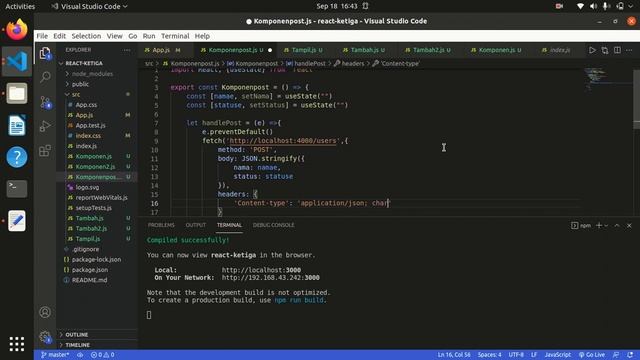
Task: Open the Terminal menu
Action: pyautogui.click(x=175, y=36)
